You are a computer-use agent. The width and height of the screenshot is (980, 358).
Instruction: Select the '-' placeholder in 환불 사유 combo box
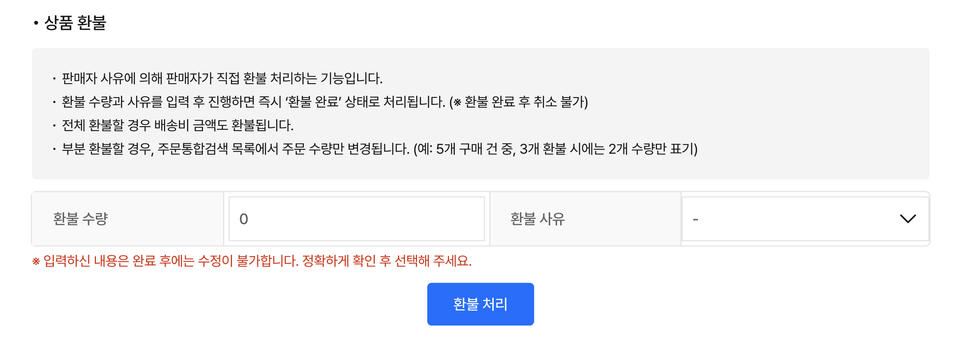tap(695, 220)
